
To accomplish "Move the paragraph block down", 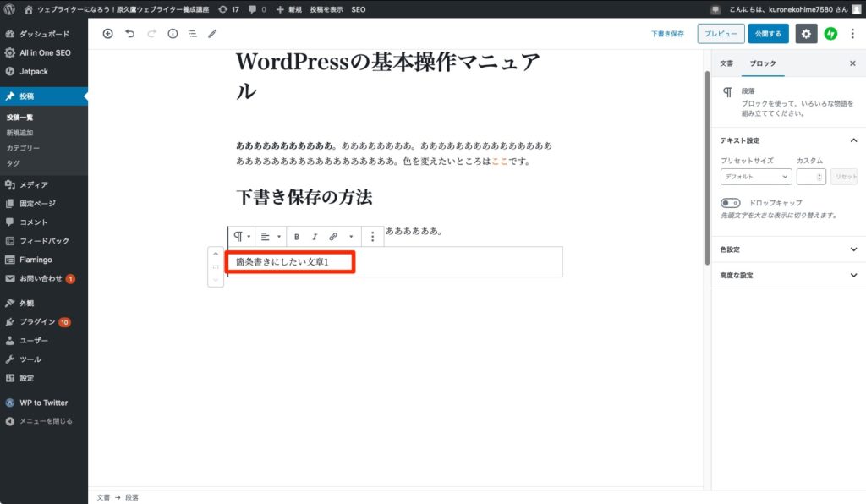I will pos(216,280).
